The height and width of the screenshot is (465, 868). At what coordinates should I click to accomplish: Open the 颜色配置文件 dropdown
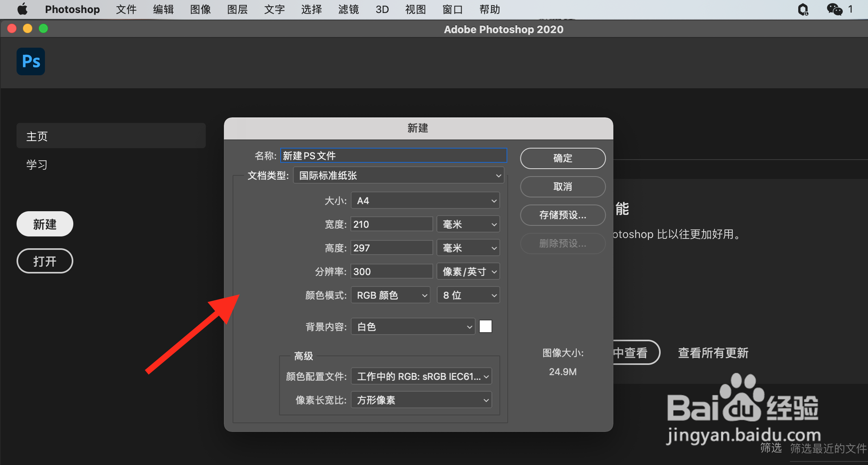pyautogui.click(x=421, y=376)
